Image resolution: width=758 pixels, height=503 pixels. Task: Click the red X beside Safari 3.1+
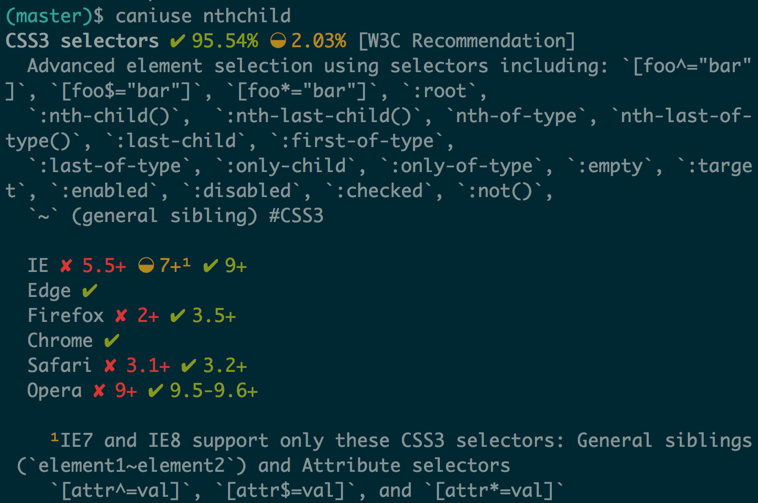(x=110, y=366)
